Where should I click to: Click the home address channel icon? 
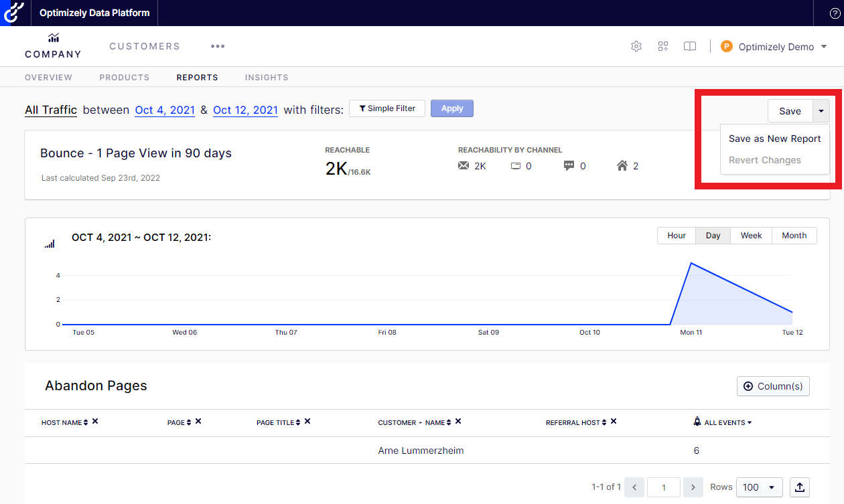622,165
